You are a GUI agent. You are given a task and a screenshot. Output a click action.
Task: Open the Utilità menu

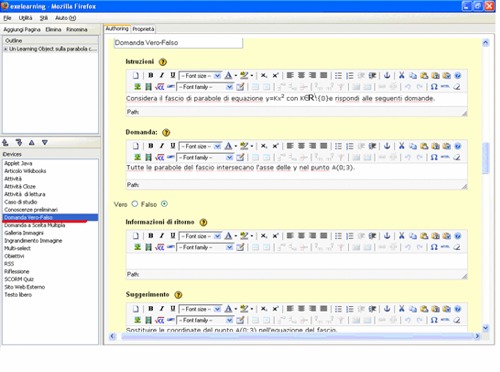pyautogui.click(x=25, y=18)
